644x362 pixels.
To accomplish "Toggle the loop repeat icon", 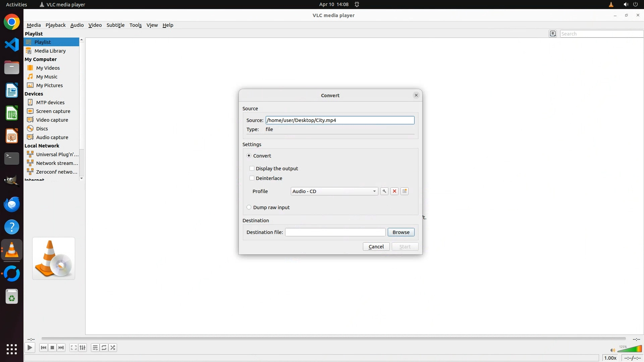I will [104, 348].
